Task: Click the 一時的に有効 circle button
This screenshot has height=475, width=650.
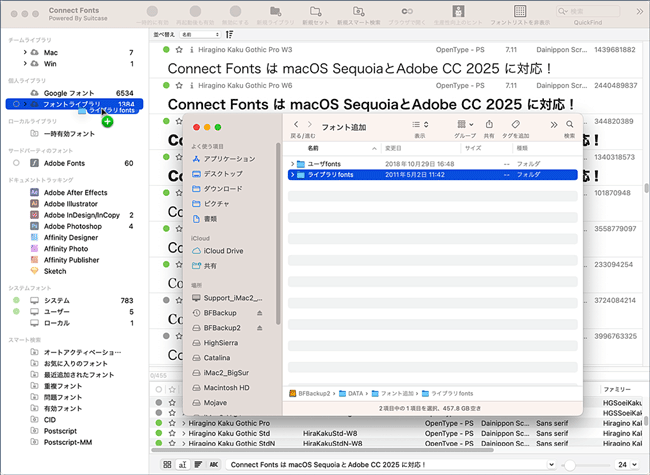Action: [x=152, y=11]
